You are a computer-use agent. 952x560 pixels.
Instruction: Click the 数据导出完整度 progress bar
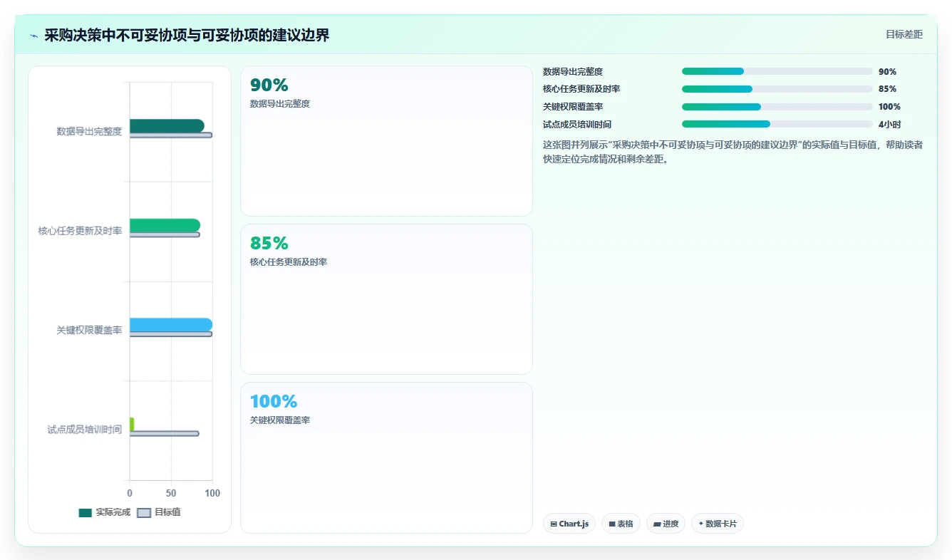(777, 71)
